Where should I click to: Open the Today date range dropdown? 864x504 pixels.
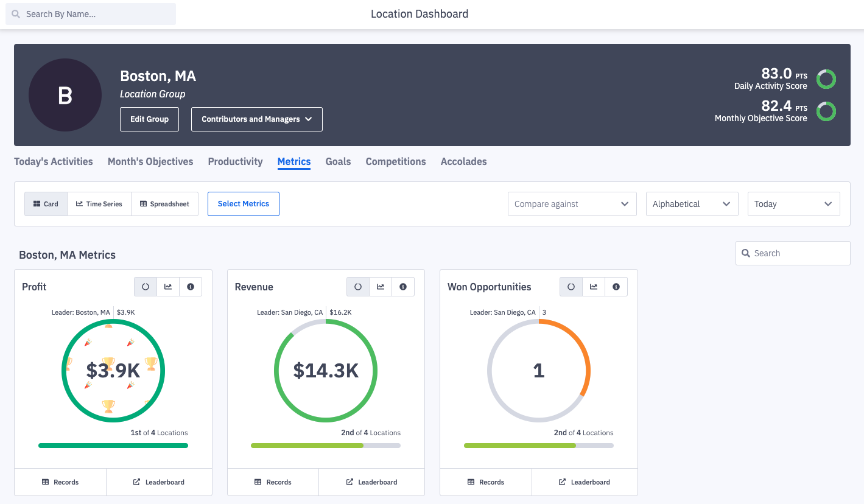(793, 204)
